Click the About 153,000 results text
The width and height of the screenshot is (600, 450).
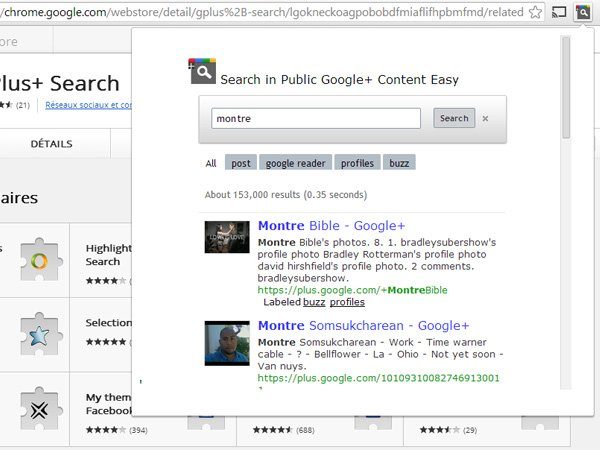tap(286, 195)
